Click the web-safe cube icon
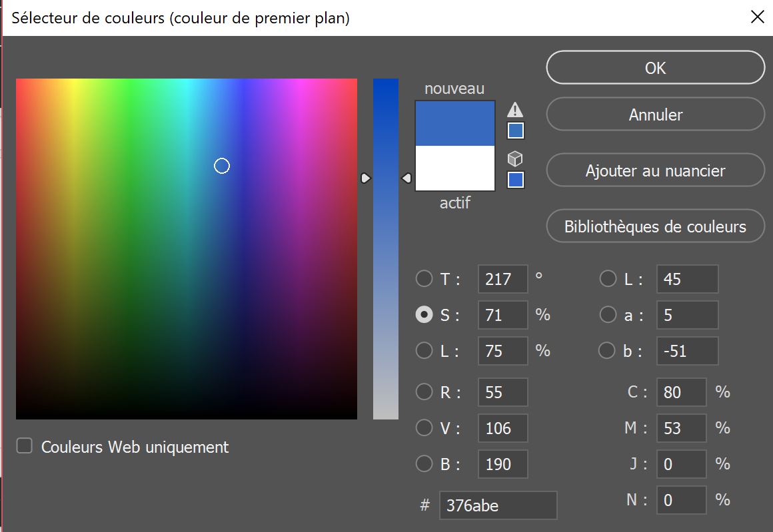Screen dimensions: 773x532 pos(515,159)
